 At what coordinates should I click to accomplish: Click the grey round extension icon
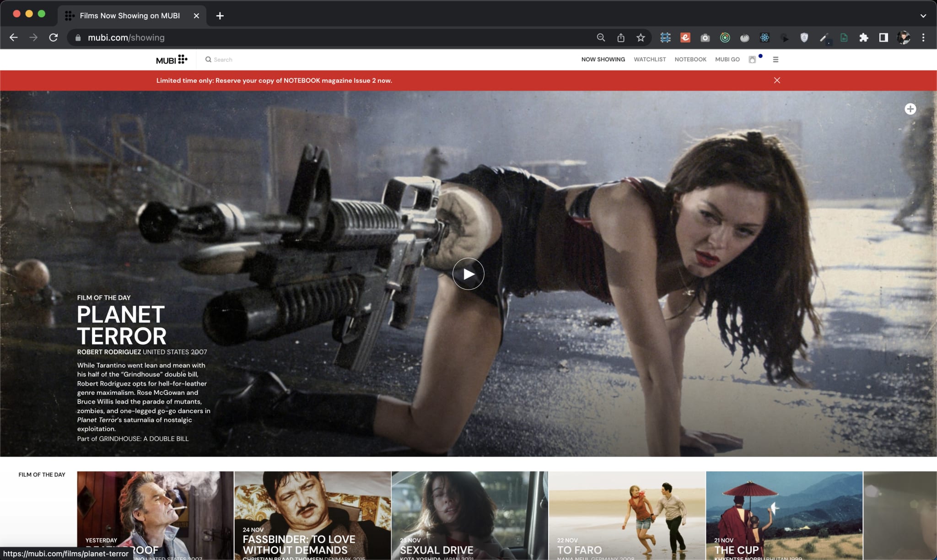745,38
